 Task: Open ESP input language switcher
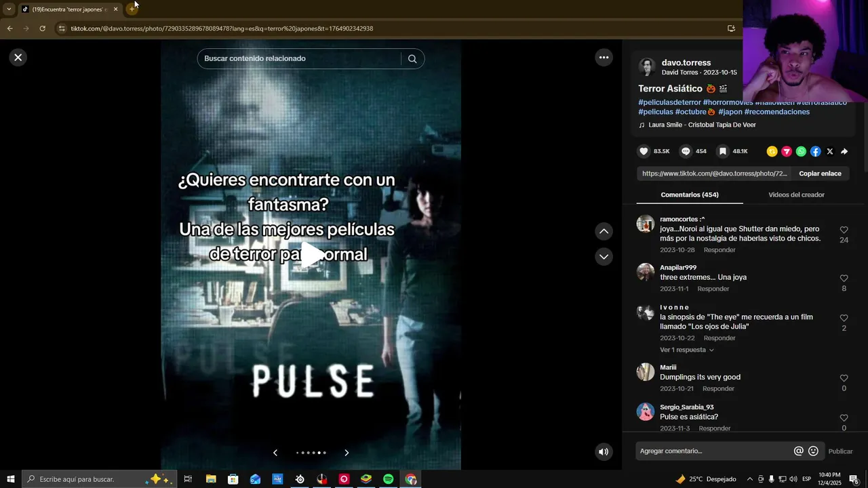click(806, 479)
